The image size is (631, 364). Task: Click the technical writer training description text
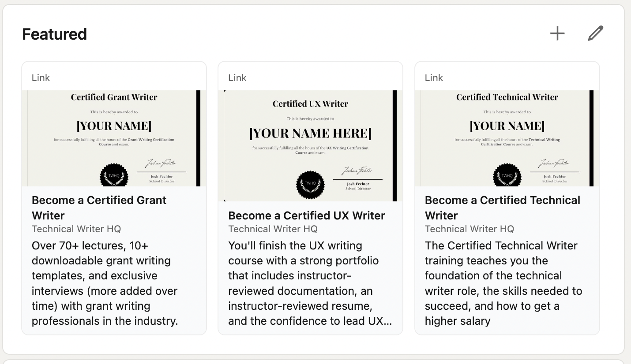[503, 283]
